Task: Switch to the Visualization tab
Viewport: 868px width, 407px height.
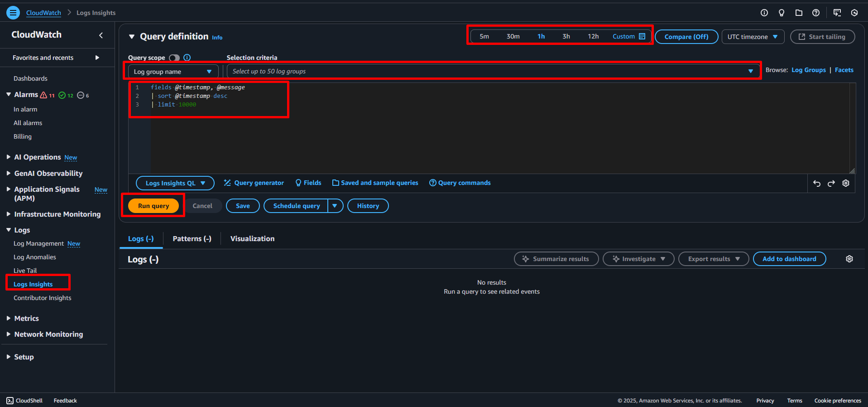Action: 252,239
